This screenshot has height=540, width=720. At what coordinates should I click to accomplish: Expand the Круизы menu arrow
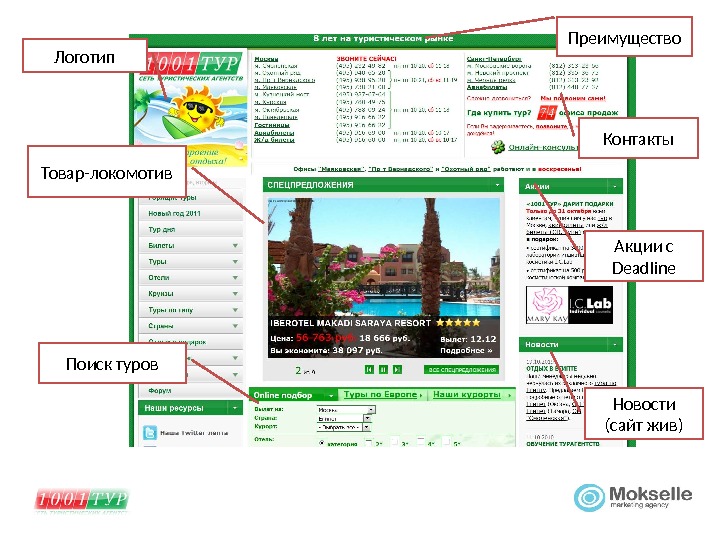235,294
